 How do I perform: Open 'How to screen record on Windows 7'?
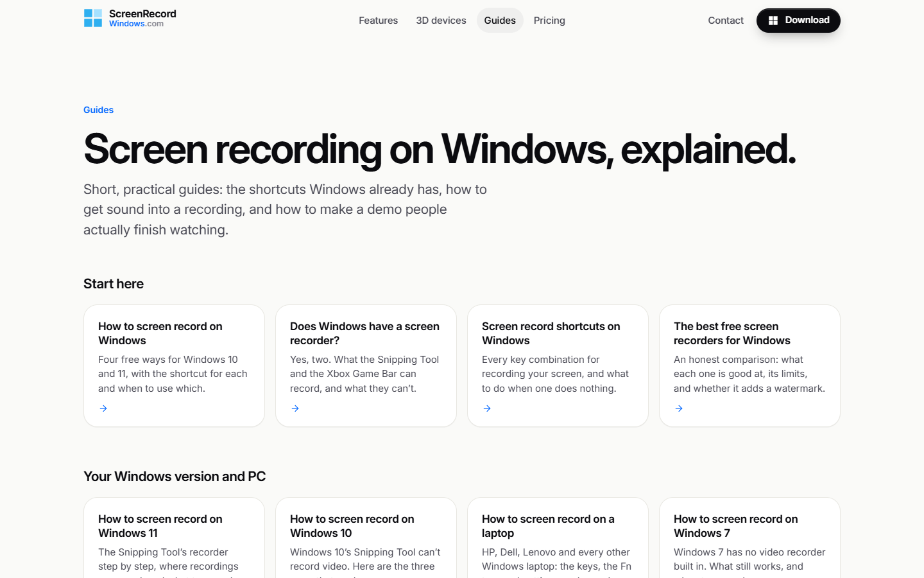[x=736, y=526]
